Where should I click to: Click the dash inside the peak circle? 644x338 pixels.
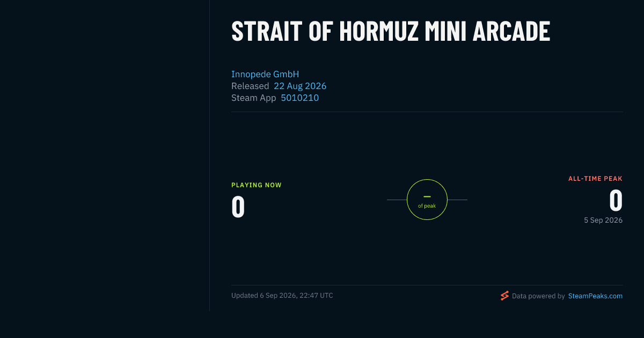(x=427, y=197)
